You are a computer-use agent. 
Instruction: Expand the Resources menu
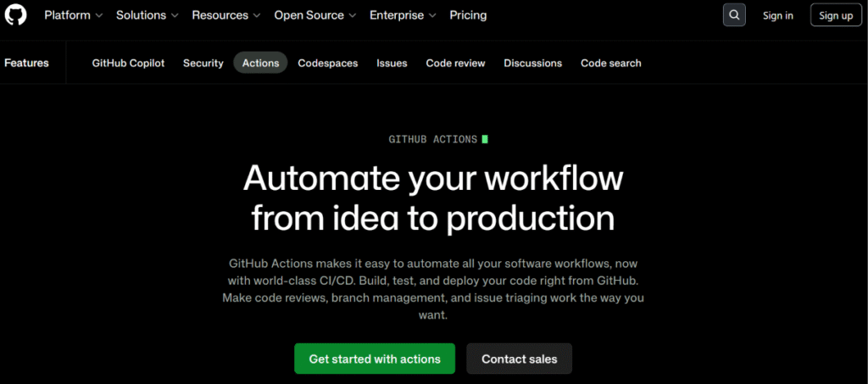pos(227,15)
